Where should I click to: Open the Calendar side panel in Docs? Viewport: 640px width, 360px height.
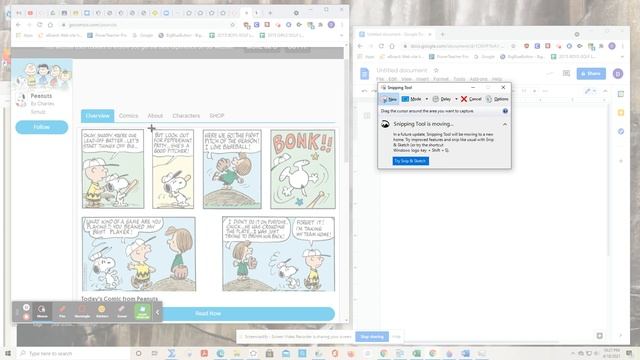click(620, 94)
